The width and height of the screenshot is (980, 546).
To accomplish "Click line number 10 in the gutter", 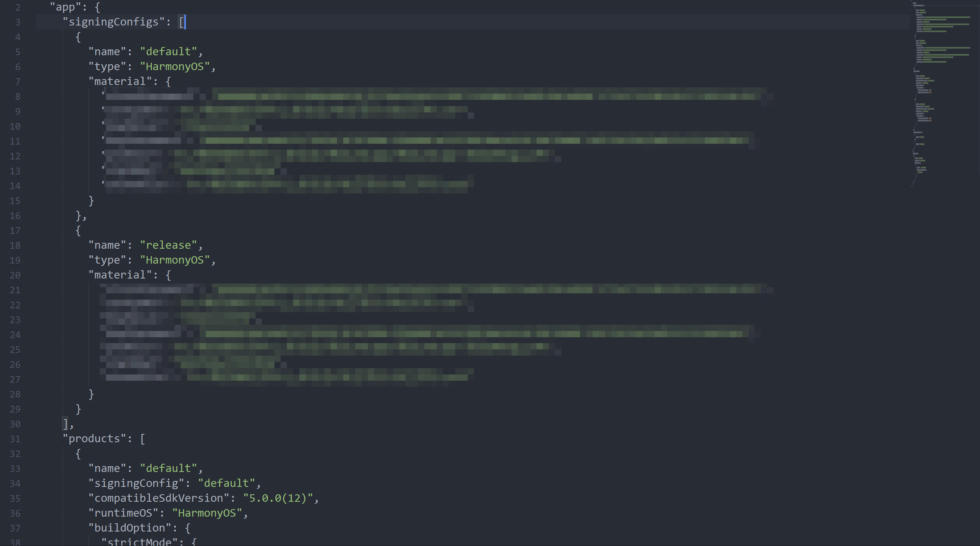I will (x=15, y=126).
